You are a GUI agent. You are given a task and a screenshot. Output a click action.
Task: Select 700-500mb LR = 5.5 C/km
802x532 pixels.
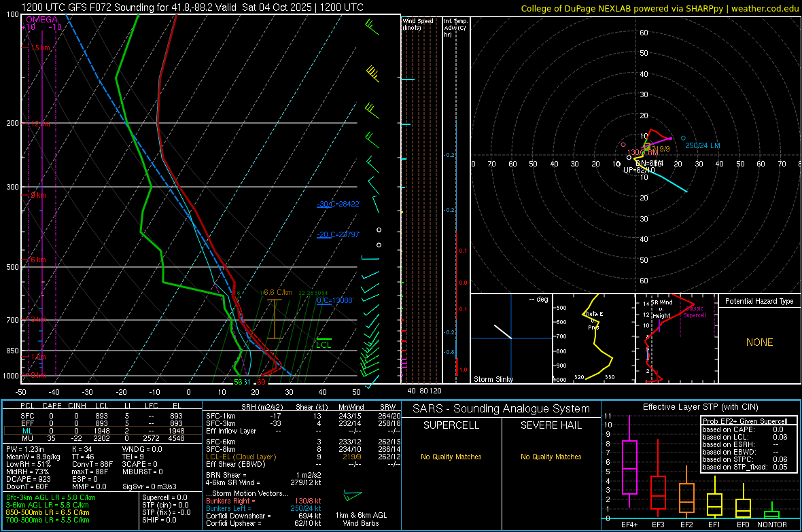48,520
